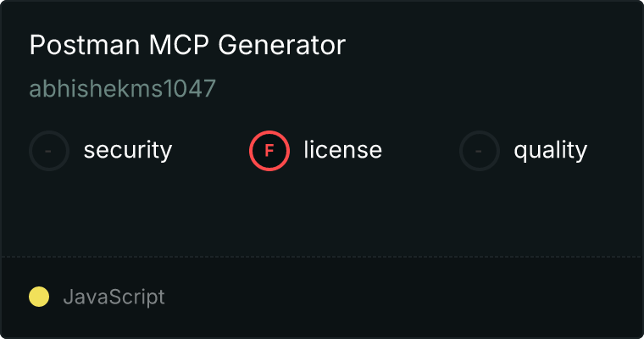
Task: Select the quality label text
Action: click(x=550, y=151)
